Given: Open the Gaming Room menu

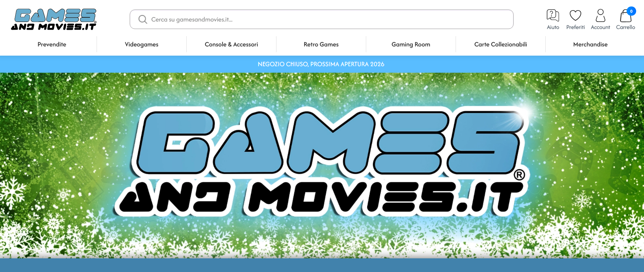Looking at the screenshot, I should (x=411, y=44).
